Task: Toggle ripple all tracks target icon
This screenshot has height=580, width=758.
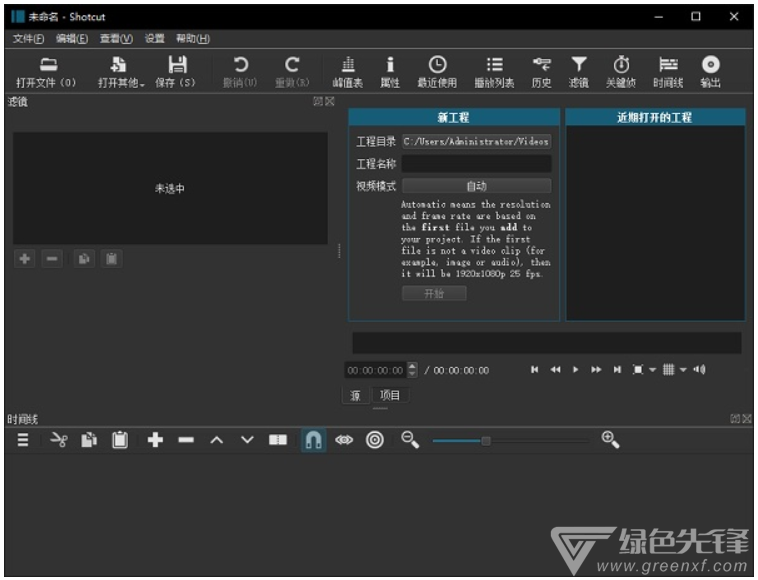Action: click(375, 440)
